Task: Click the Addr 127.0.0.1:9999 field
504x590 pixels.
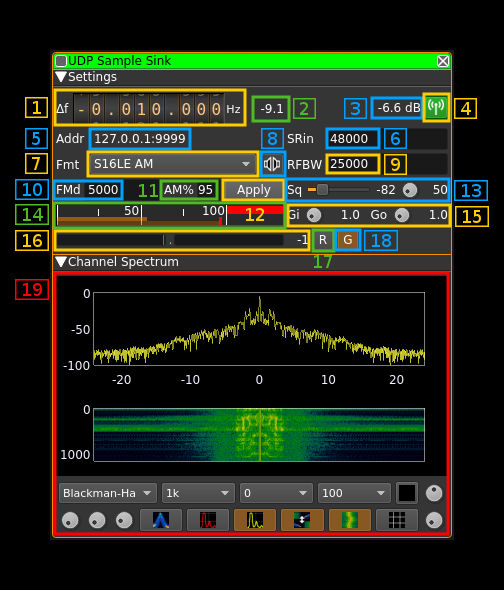Action: [140, 139]
